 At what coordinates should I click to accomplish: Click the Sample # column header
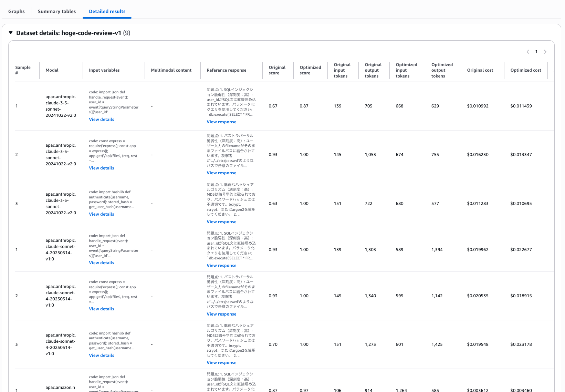[x=23, y=70]
